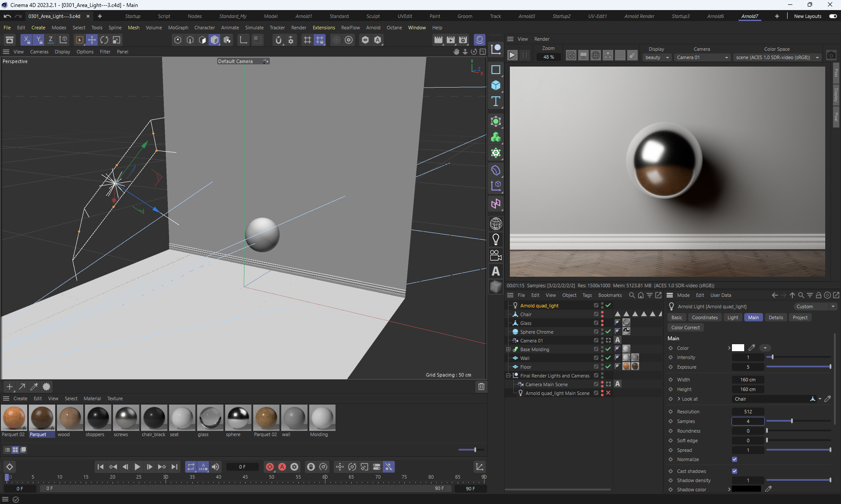Delete material using the trash icon
841x504 pixels.
481,387
